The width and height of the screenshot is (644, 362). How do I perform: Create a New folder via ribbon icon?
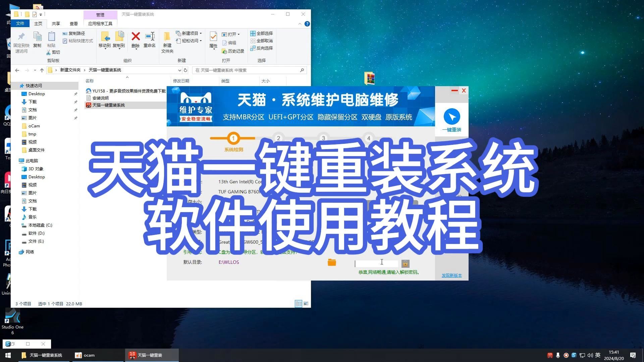tap(167, 37)
